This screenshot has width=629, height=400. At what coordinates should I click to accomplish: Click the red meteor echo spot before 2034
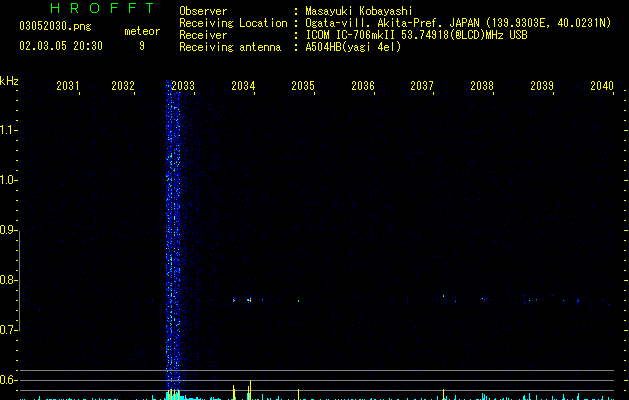234,300
